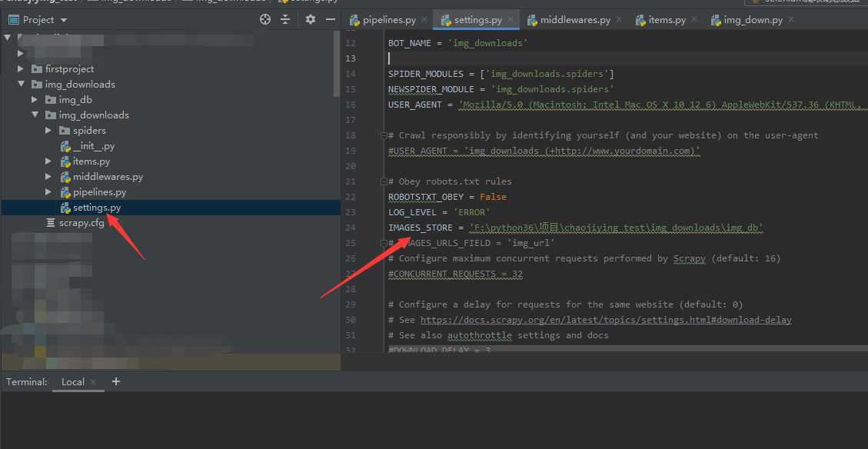868x449 pixels.
Task: Expand the middlewares.py node arrow
Action: [x=48, y=177]
